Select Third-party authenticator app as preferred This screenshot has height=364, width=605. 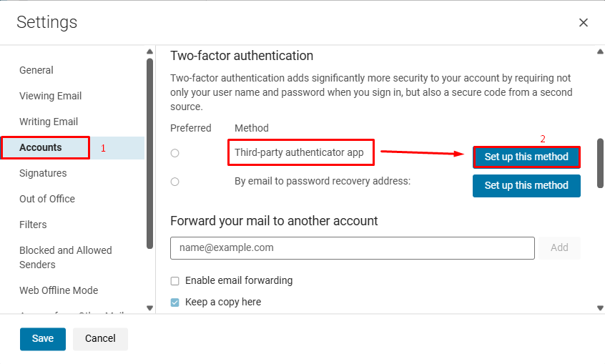point(175,153)
